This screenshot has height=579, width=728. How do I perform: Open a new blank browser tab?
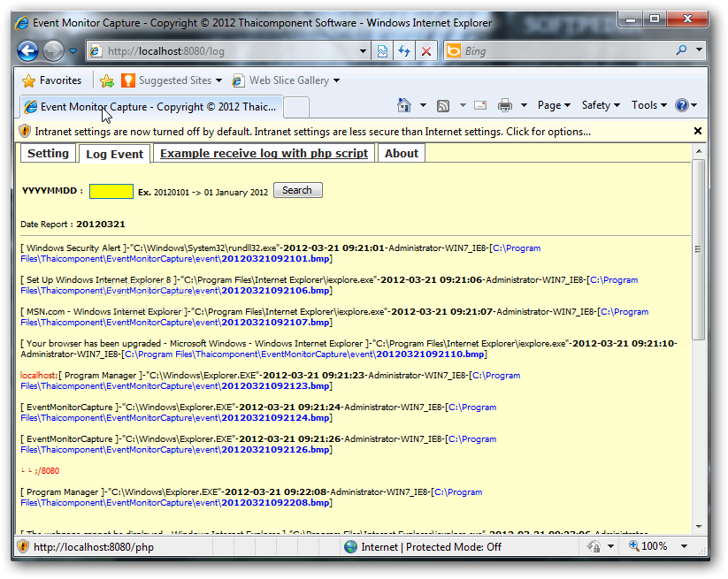[x=296, y=107]
